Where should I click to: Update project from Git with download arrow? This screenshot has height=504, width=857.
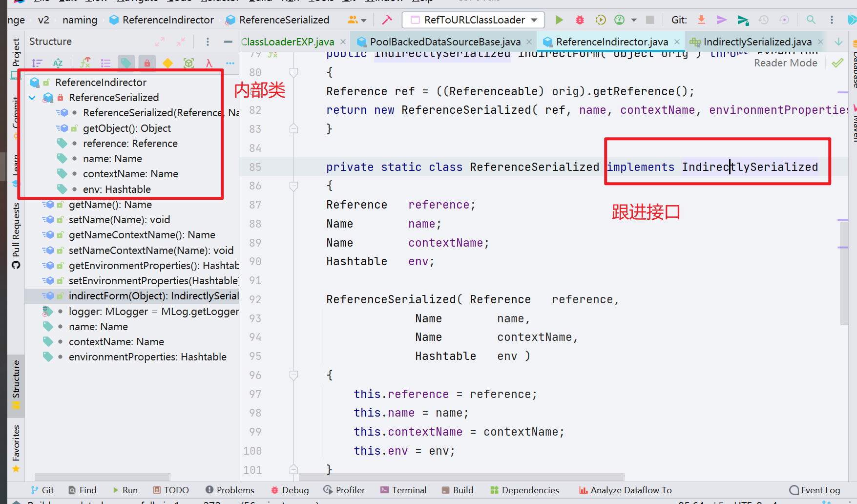tap(701, 20)
